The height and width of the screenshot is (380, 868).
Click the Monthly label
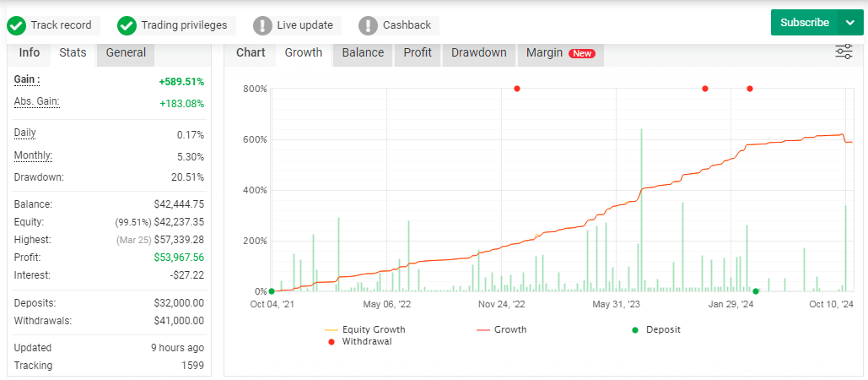33,155
